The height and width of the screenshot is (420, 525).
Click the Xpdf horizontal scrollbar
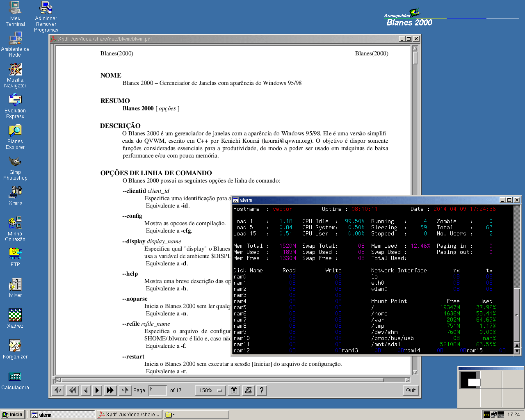(x=233, y=380)
